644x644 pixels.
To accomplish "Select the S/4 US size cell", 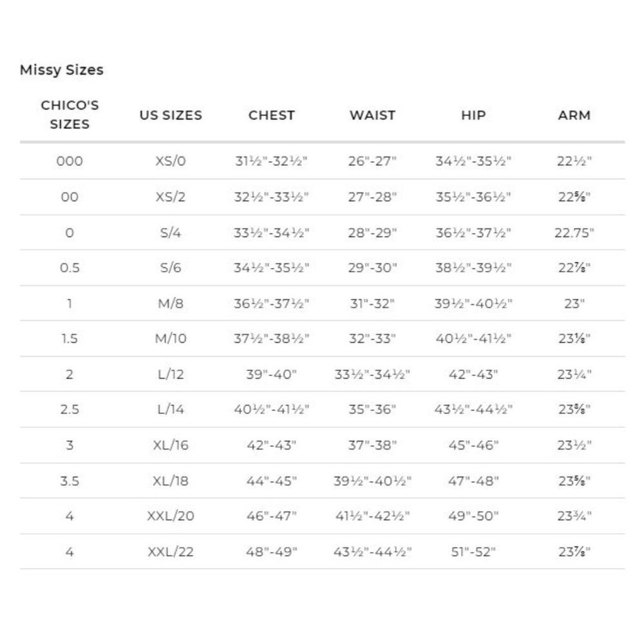I will coord(171,233).
